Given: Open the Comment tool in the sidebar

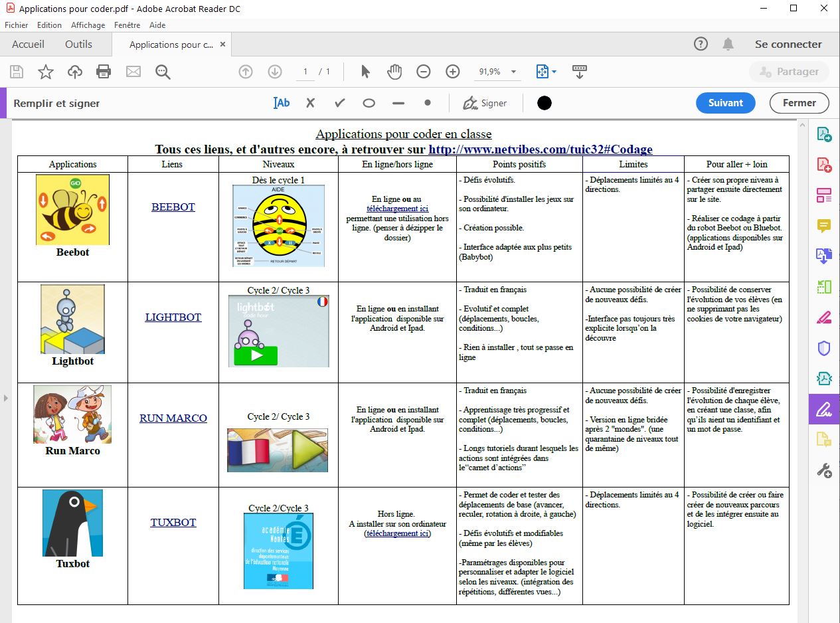Looking at the screenshot, I should click(824, 226).
